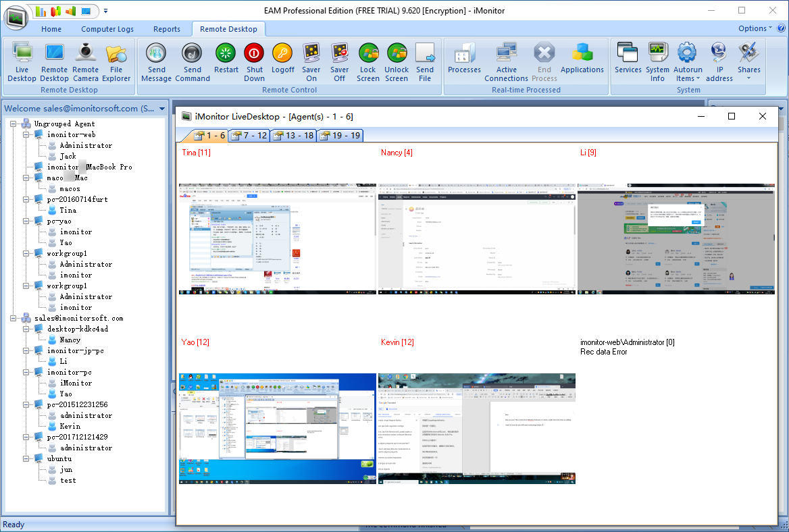Select user jun under ubuntu

tap(66, 470)
